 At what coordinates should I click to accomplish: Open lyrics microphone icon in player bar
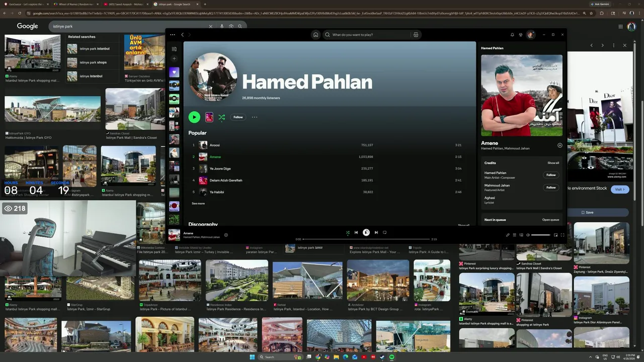508,235
